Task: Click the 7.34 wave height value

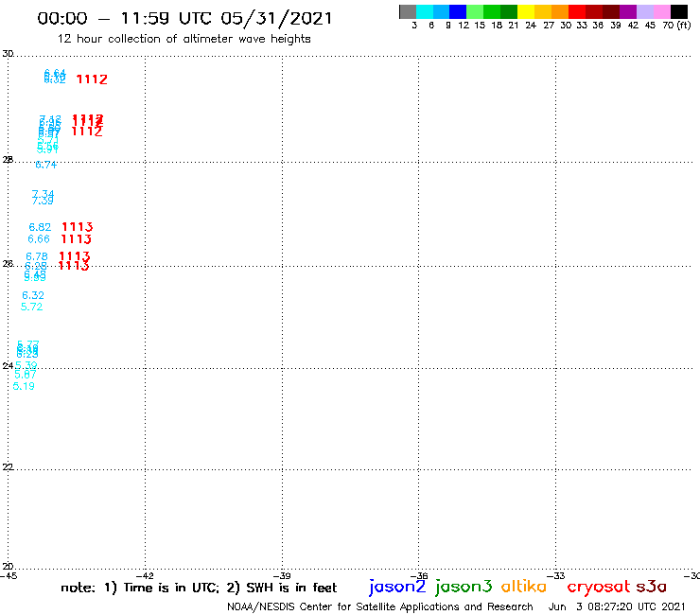Action: [43, 194]
